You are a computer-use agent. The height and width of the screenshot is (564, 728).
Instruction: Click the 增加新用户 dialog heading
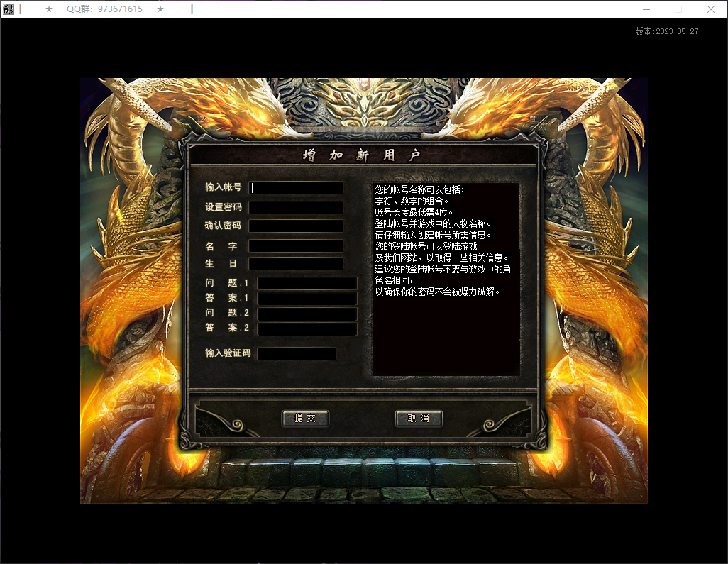[362, 155]
